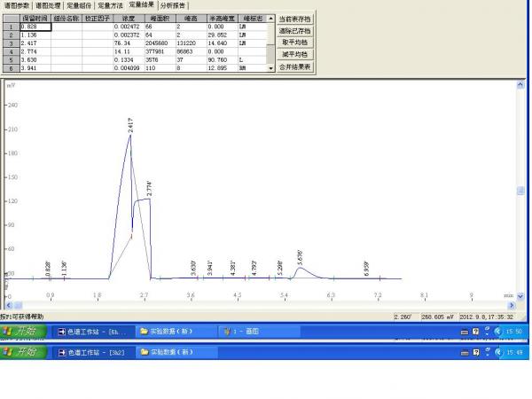Click the 峰高 column header
This screenshot has width=532, height=399.
(191, 19)
